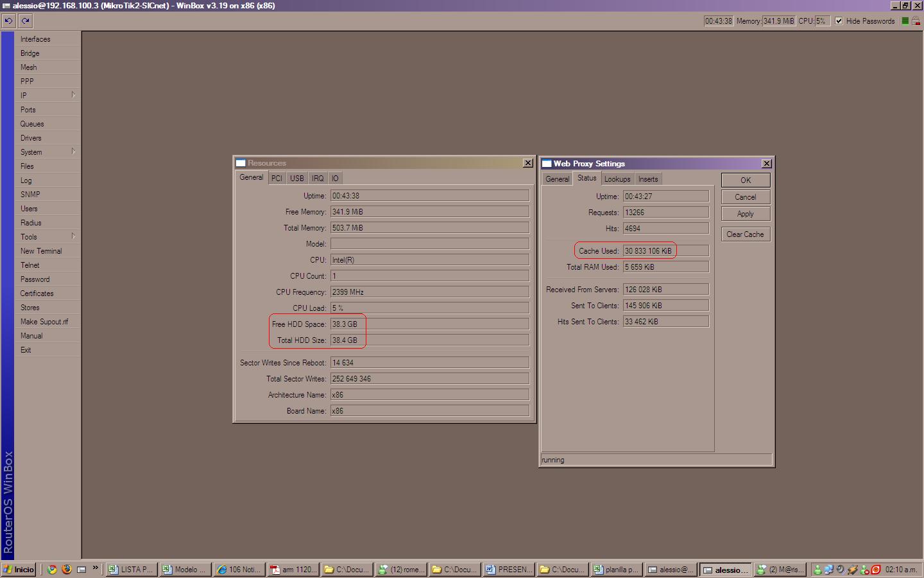Toggle the Hide Passwords checkbox
Image resolution: width=924 pixels, height=578 pixels.
point(839,21)
